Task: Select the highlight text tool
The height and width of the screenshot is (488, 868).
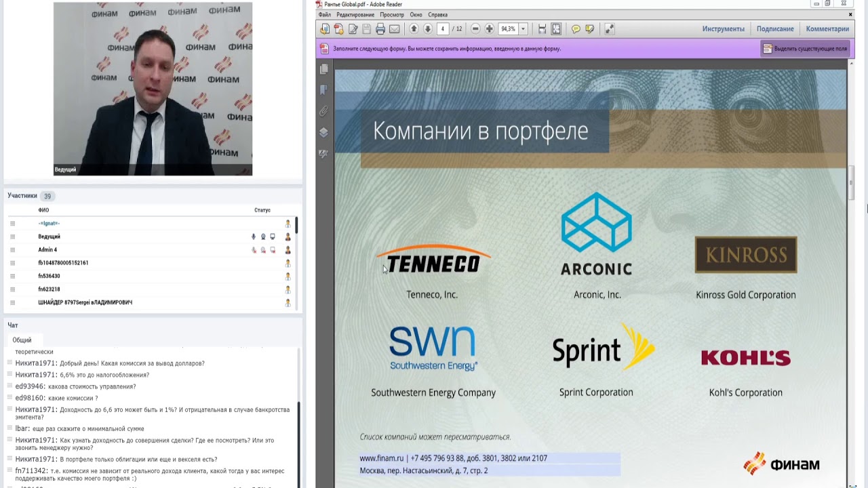Action: [x=590, y=29]
